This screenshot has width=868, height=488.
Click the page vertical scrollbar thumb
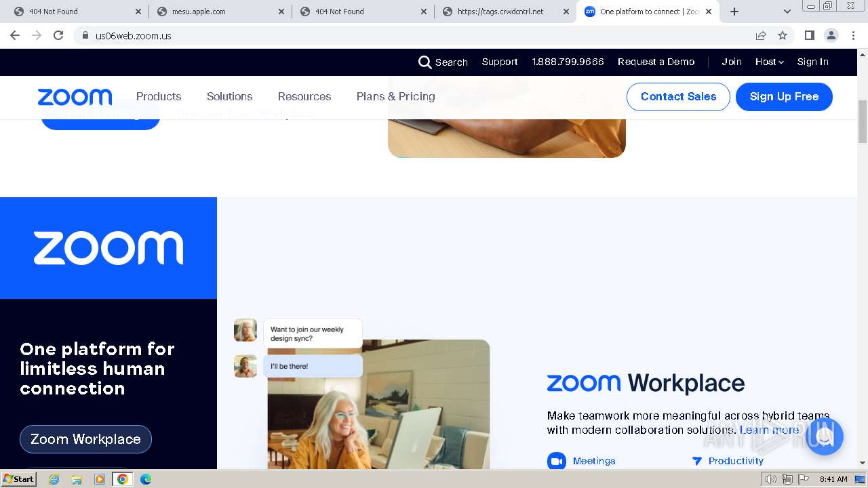click(x=863, y=122)
